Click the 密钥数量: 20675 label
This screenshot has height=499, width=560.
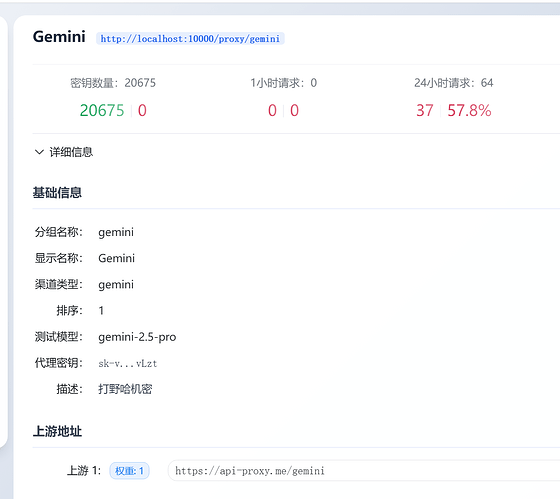pos(113,83)
